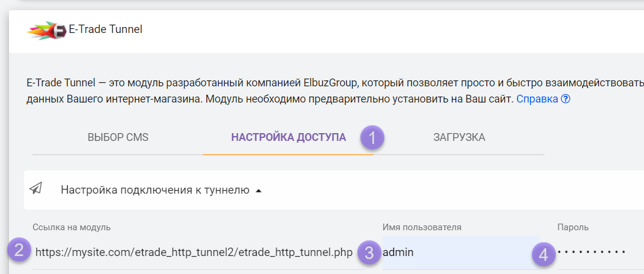The width and height of the screenshot is (644, 274).
Task: Collapse the Настройка подключения к туннелю section
Action: [x=155, y=190]
